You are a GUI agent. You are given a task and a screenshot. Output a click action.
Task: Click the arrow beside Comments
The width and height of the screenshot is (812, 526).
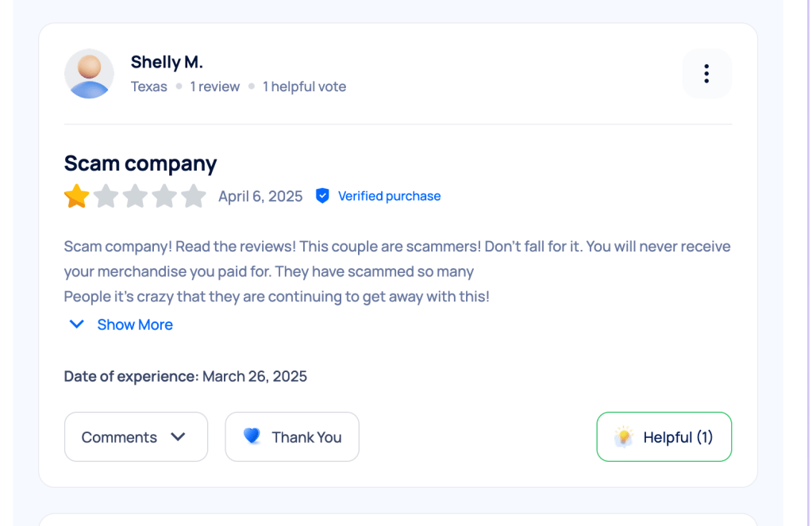click(x=179, y=437)
